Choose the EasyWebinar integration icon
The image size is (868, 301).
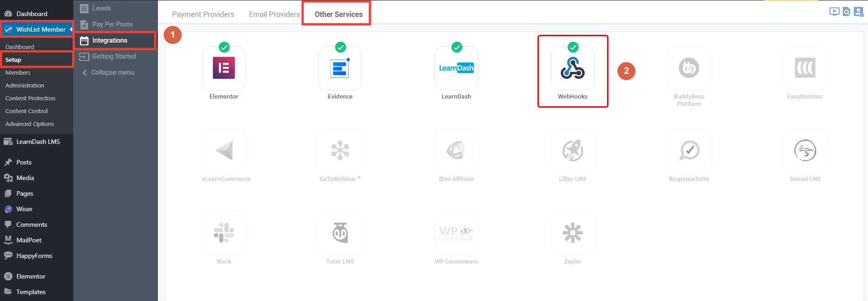click(x=805, y=68)
